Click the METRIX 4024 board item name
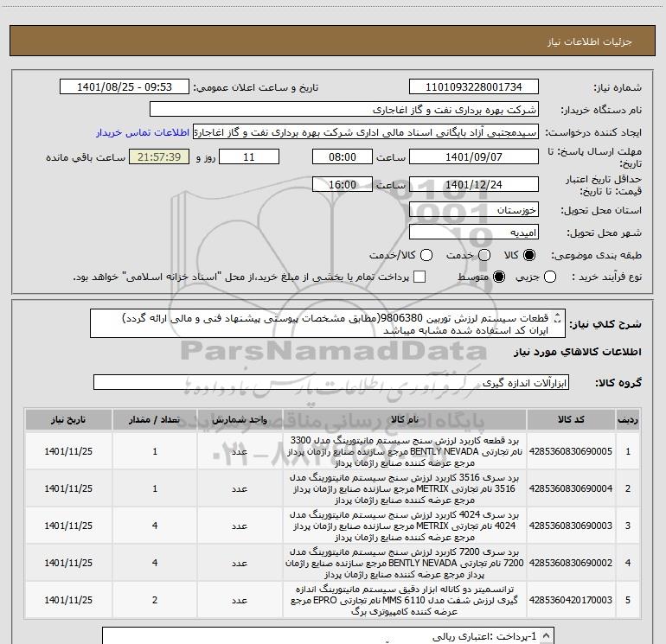Image resolution: width=666 pixels, height=644 pixels. pos(405,526)
